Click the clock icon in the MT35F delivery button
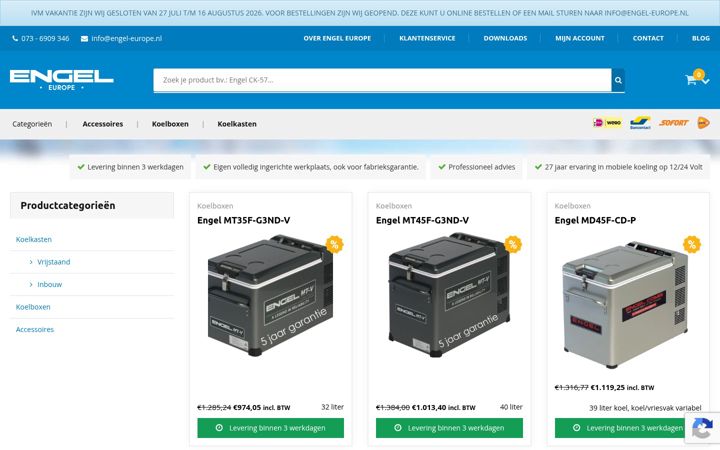The width and height of the screenshot is (720, 450). point(219,428)
